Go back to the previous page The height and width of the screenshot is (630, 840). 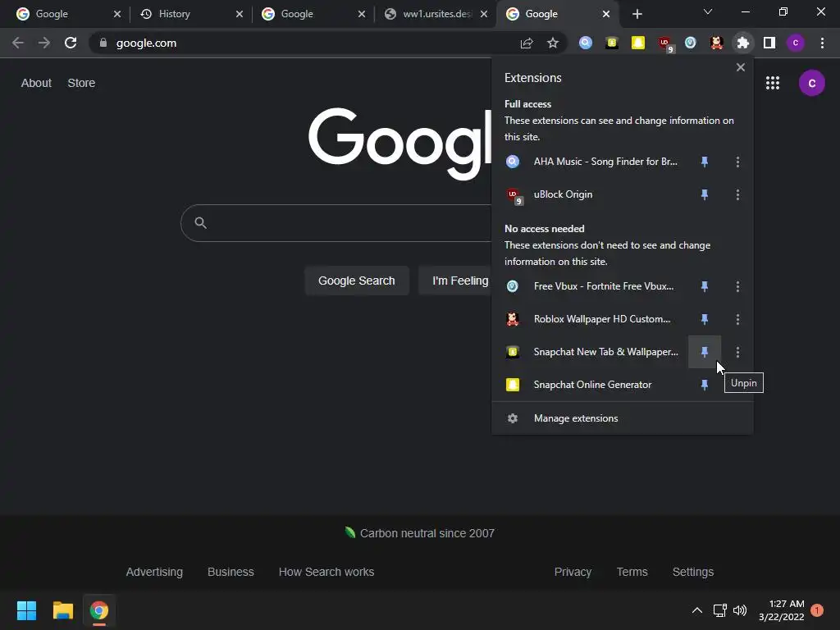point(18,43)
